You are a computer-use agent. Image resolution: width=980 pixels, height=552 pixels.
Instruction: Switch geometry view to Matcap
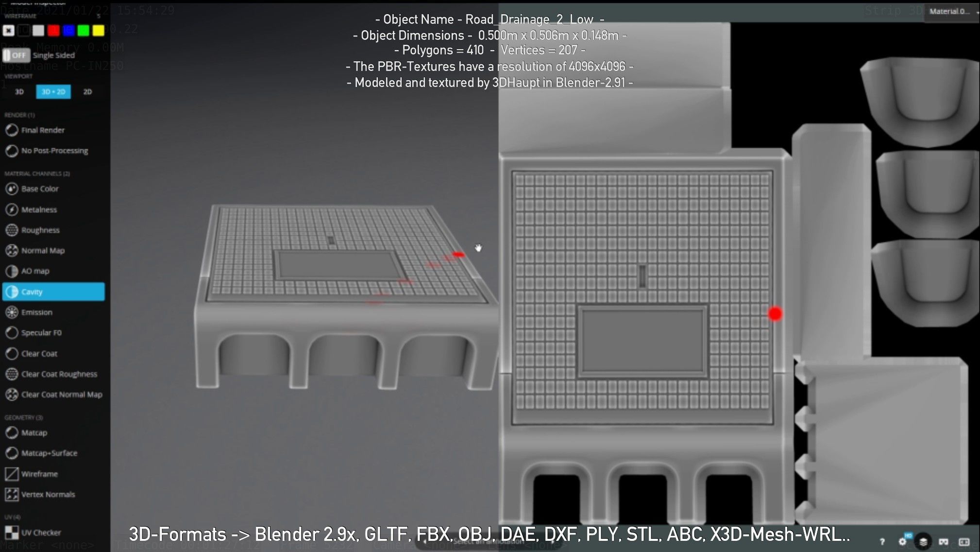26,432
